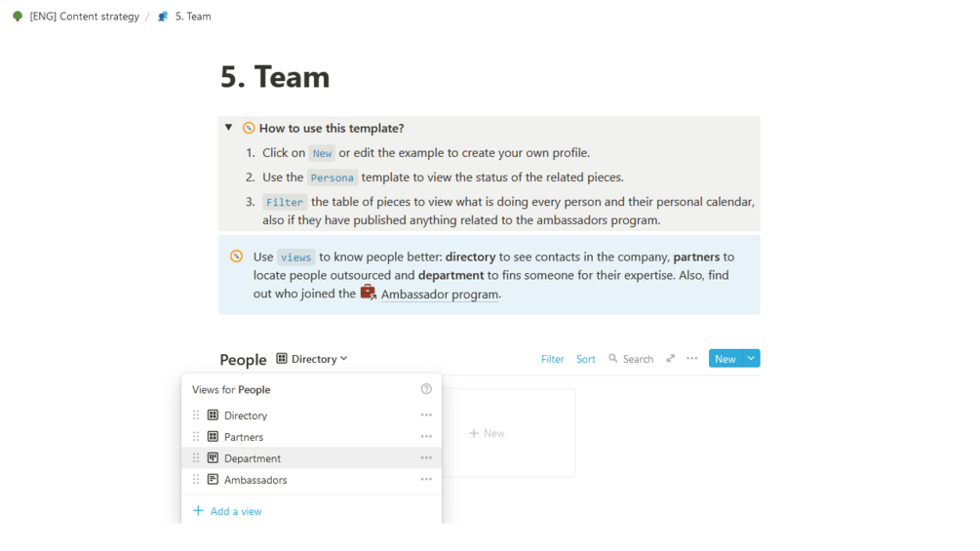Open options menu for Ambassadors view
980x551 pixels.
click(426, 480)
